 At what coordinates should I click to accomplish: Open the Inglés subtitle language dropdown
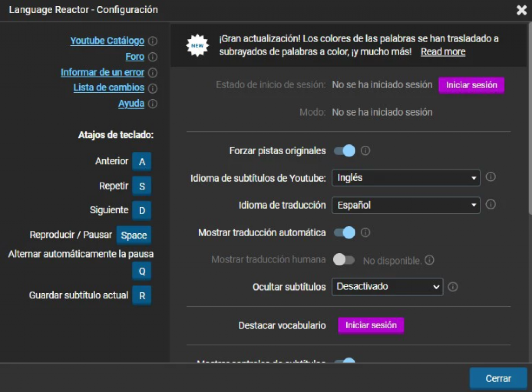click(405, 178)
